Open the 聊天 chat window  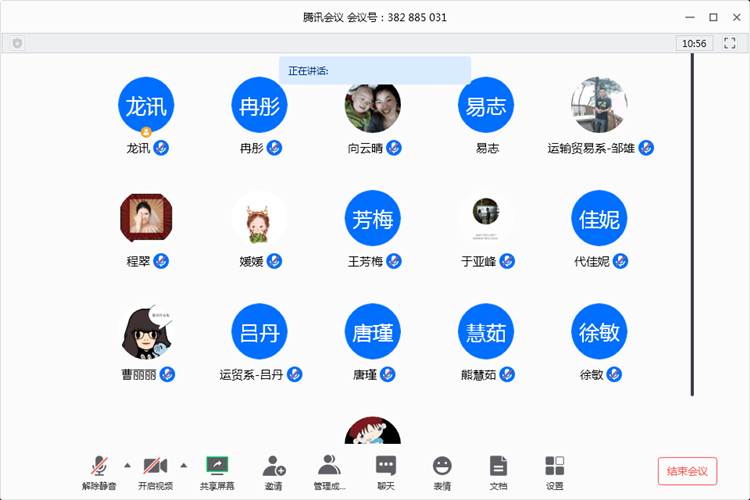[385, 471]
